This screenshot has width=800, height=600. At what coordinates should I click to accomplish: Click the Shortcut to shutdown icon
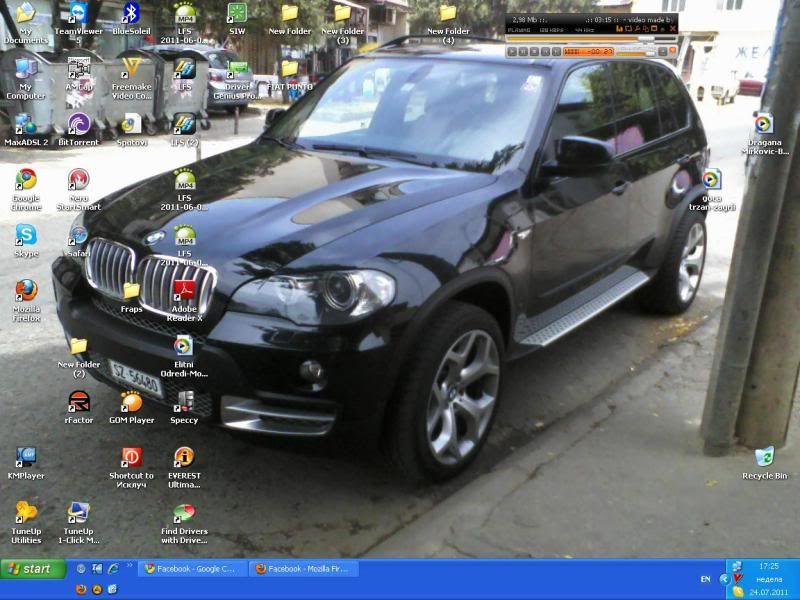(x=131, y=467)
